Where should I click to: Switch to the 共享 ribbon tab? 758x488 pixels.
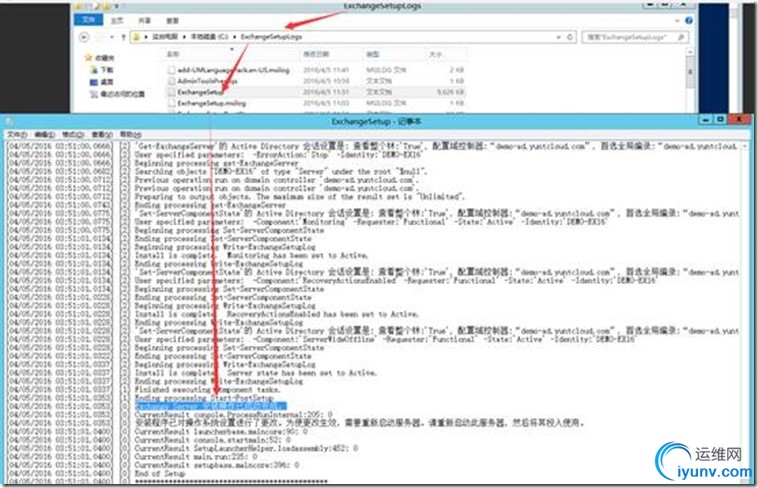click(145, 20)
